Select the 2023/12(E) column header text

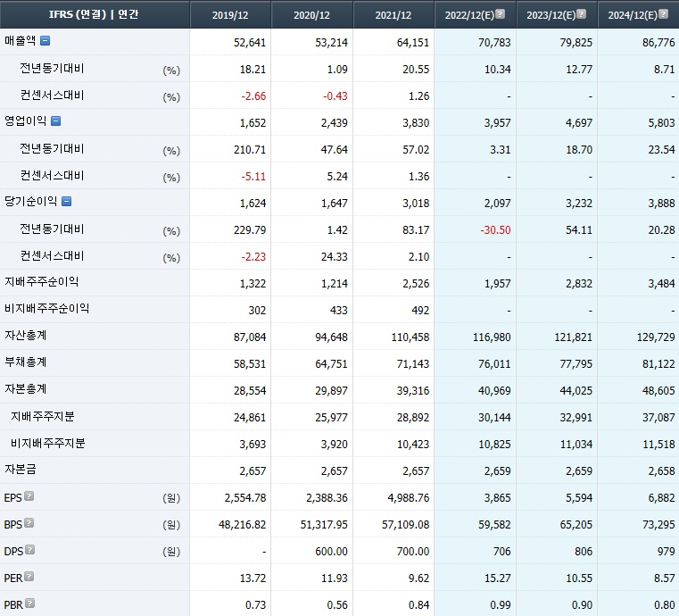pos(551,15)
